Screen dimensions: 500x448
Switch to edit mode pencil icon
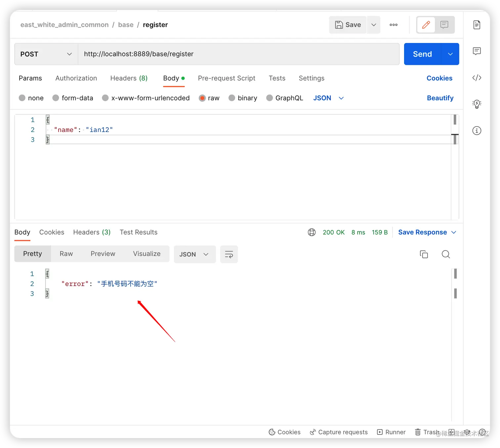[x=426, y=25]
